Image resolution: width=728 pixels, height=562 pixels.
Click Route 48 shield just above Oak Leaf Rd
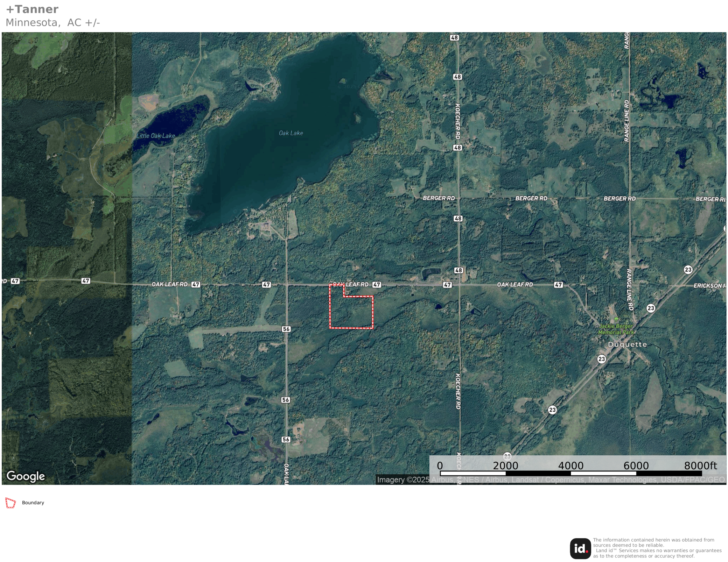pyautogui.click(x=458, y=270)
